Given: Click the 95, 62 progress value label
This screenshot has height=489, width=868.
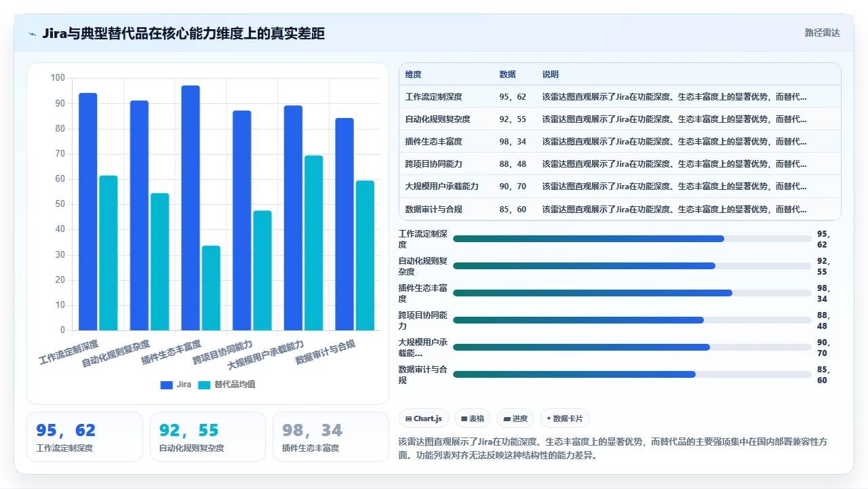Looking at the screenshot, I should (x=824, y=239).
